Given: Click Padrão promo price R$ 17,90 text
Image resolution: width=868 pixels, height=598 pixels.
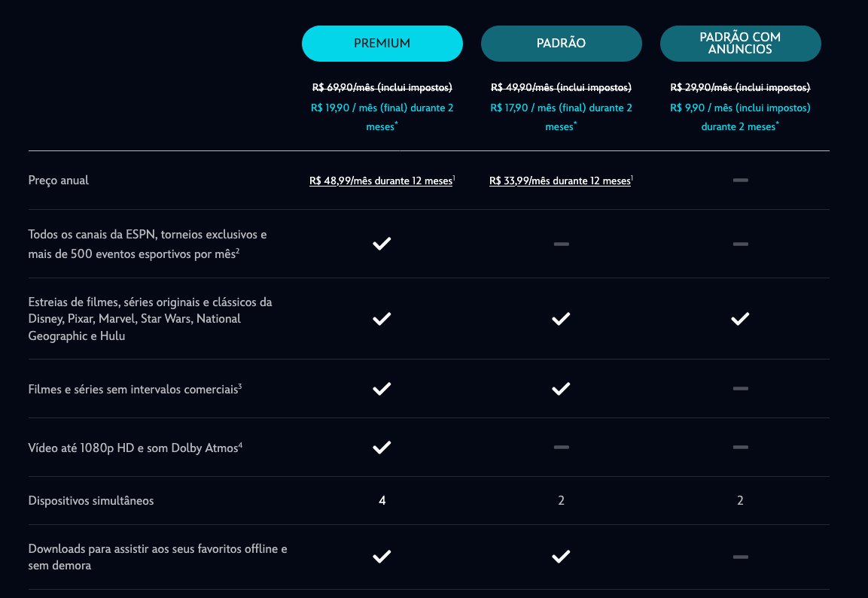Looking at the screenshot, I should click(561, 117).
